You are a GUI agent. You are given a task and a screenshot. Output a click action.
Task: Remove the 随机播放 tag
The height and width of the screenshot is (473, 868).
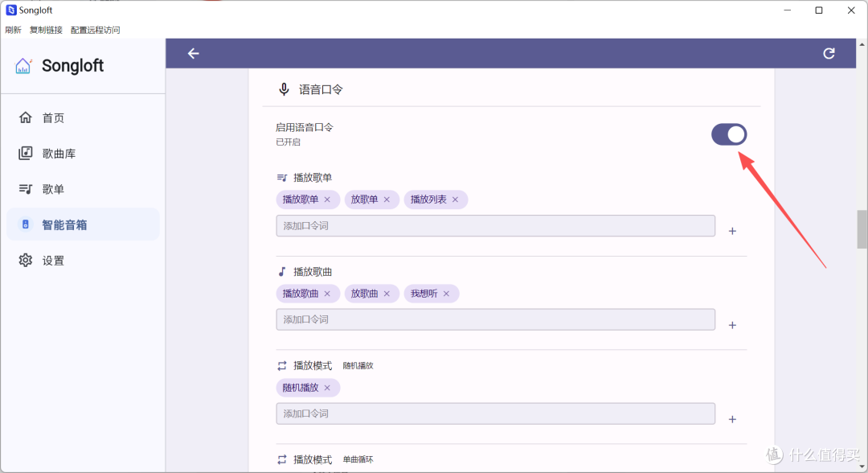[x=327, y=388]
